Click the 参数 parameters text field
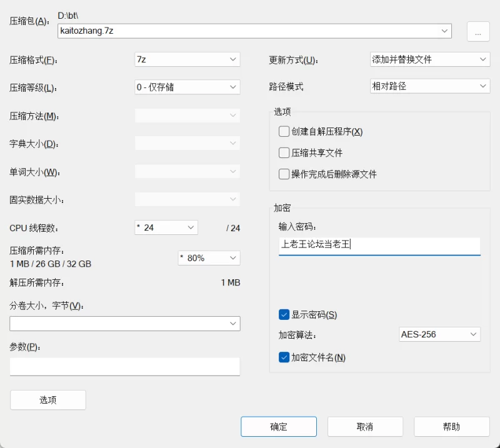The height and width of the screenshot is (448, 500). [x=124, y=366]
